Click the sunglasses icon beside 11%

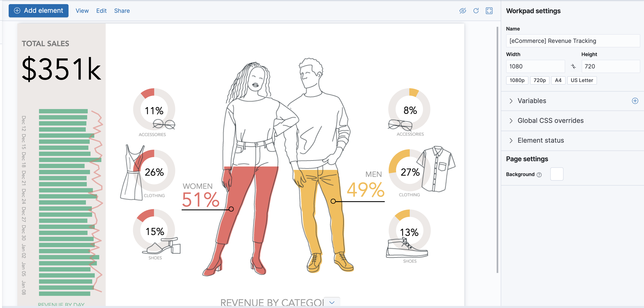tap(164, 124)
